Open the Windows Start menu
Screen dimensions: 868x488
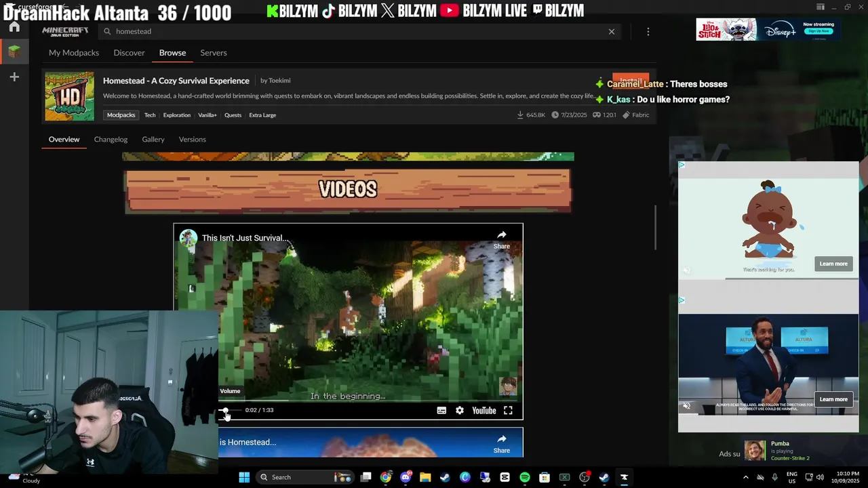[244, 477]
